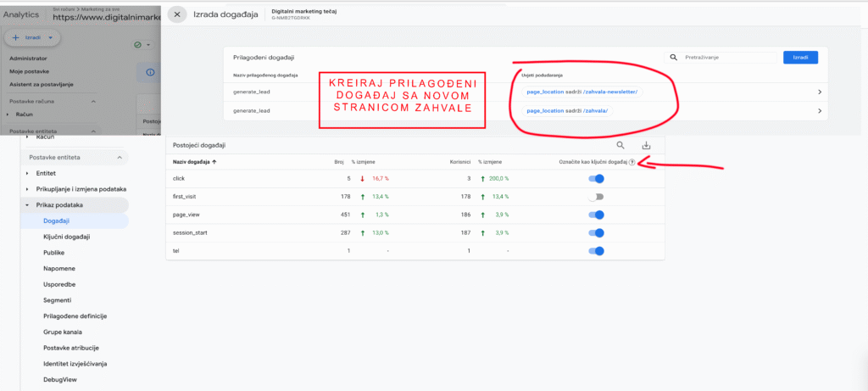Toggle key event for click
868x391 pixels.
pyautogui.click(x=597, y=179)
